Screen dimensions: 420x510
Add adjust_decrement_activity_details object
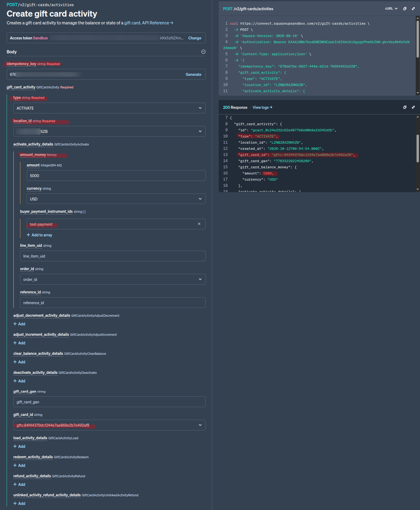click(19, 324)
